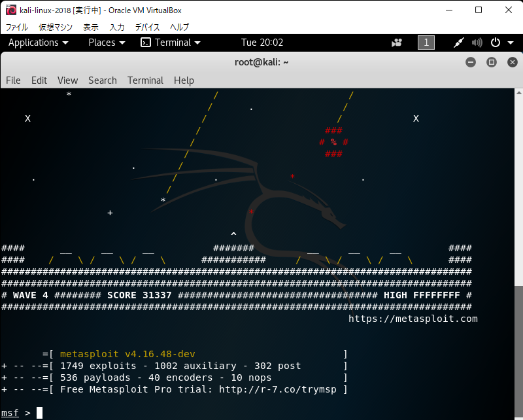Click the http://r-7.co/trymsp trial link
This screenshot has width=523, height=420.
[278, 389]
